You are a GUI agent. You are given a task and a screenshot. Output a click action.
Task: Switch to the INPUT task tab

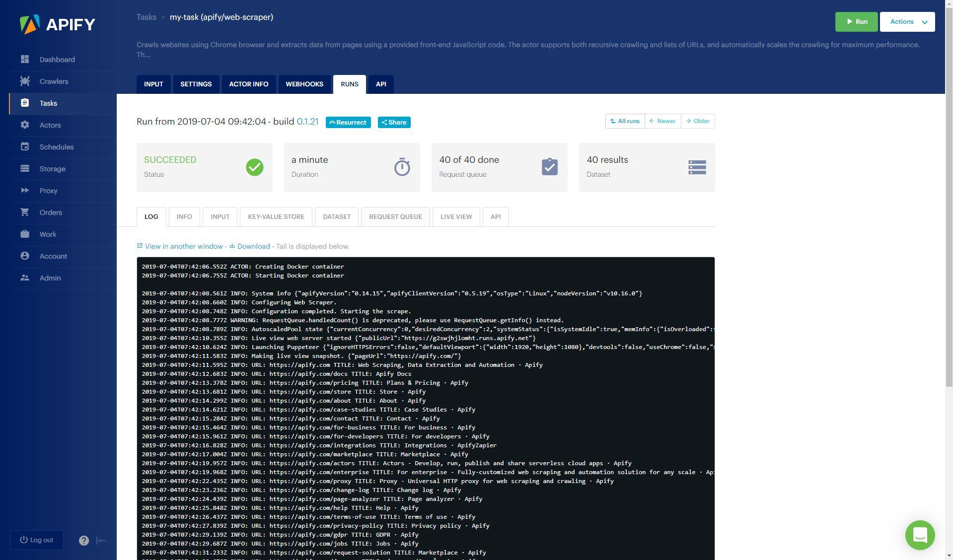pos(153,84)
